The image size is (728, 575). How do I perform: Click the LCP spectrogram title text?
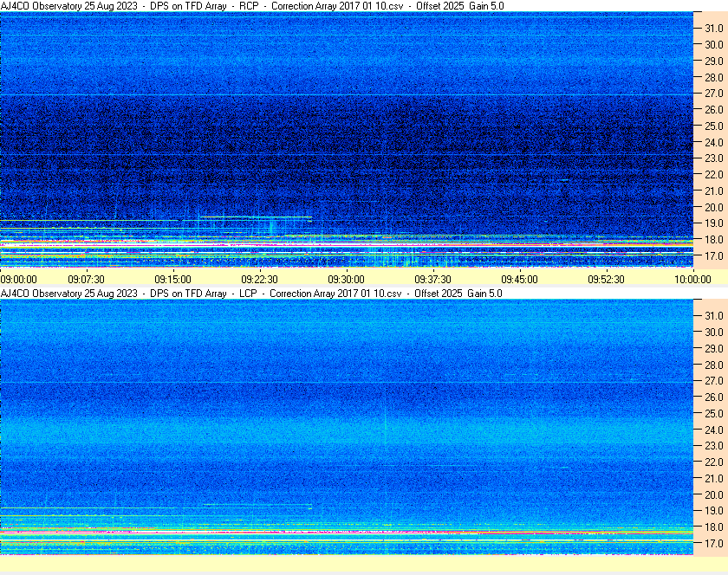251,294
